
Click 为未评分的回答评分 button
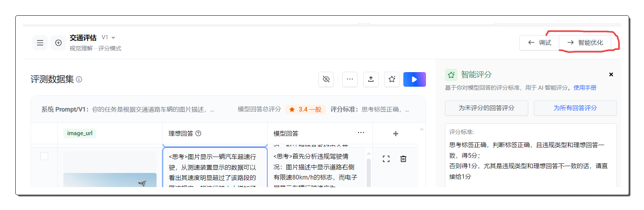point(487,108)
